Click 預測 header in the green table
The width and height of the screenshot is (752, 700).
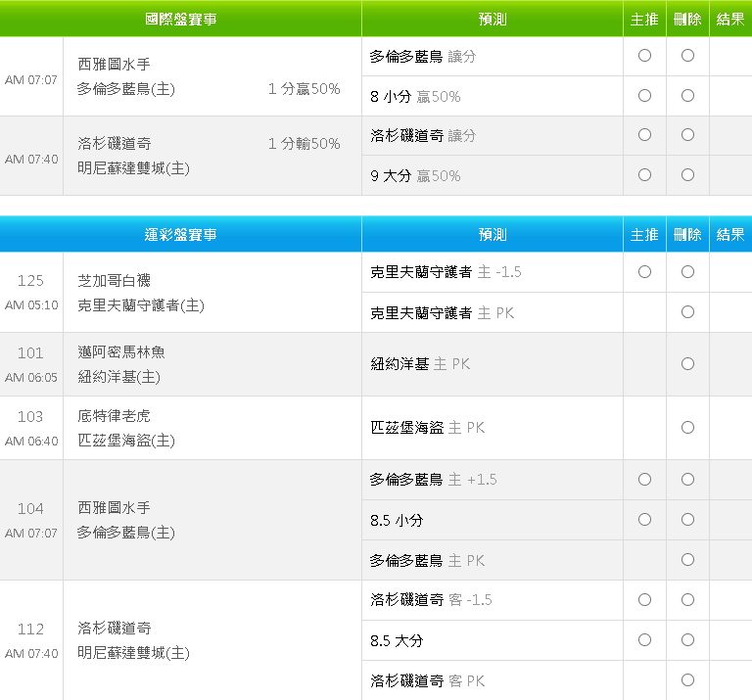[x=493, y=19]
